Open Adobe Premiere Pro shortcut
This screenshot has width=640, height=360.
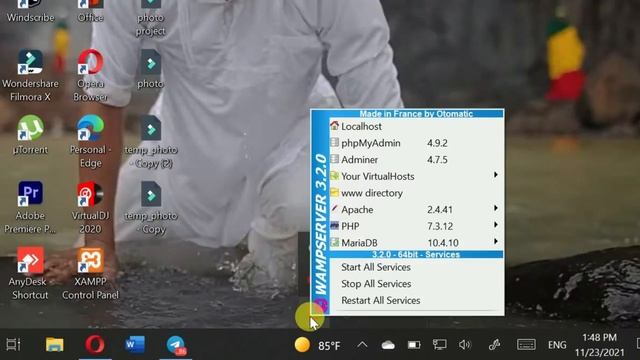point(30,207)
